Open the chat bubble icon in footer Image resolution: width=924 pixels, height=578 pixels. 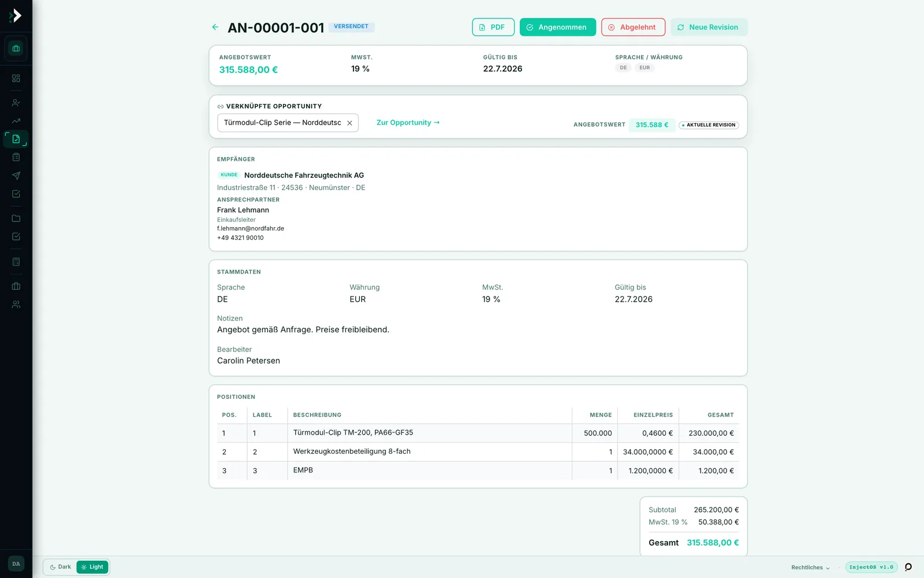908,567
